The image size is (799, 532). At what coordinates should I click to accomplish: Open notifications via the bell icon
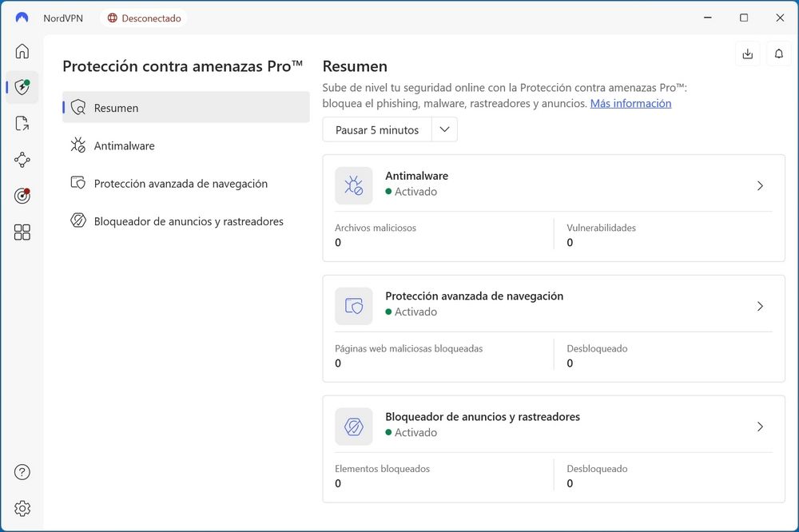[779, 53]
